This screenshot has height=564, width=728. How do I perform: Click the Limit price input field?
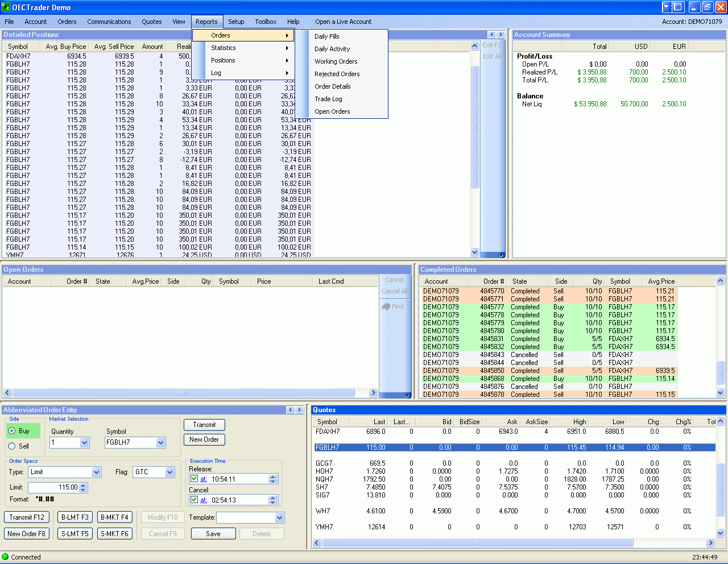(54, 488)
